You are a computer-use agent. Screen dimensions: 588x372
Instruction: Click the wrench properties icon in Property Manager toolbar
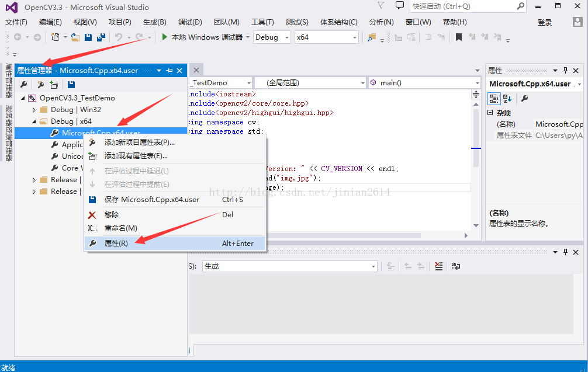point(23,85)
